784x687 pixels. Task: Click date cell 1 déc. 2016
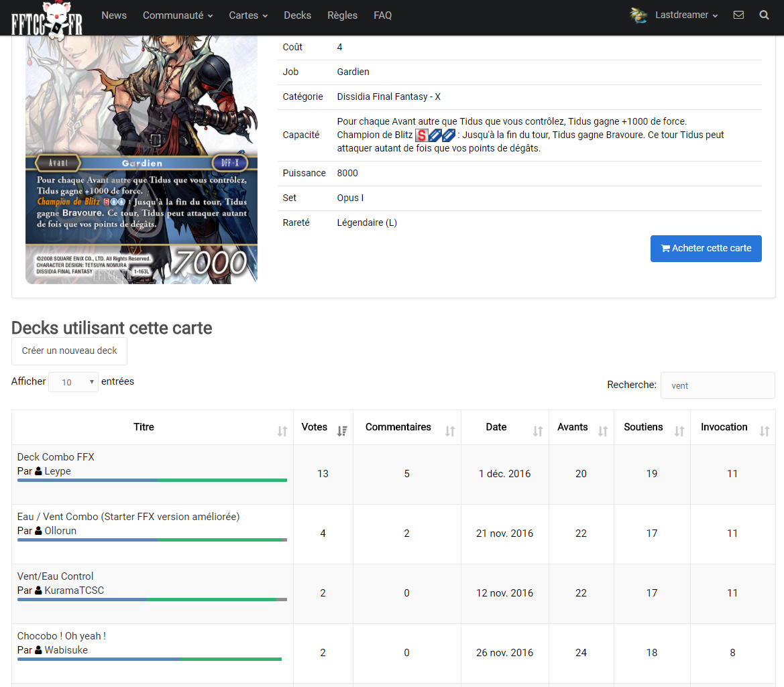[504, 474]
